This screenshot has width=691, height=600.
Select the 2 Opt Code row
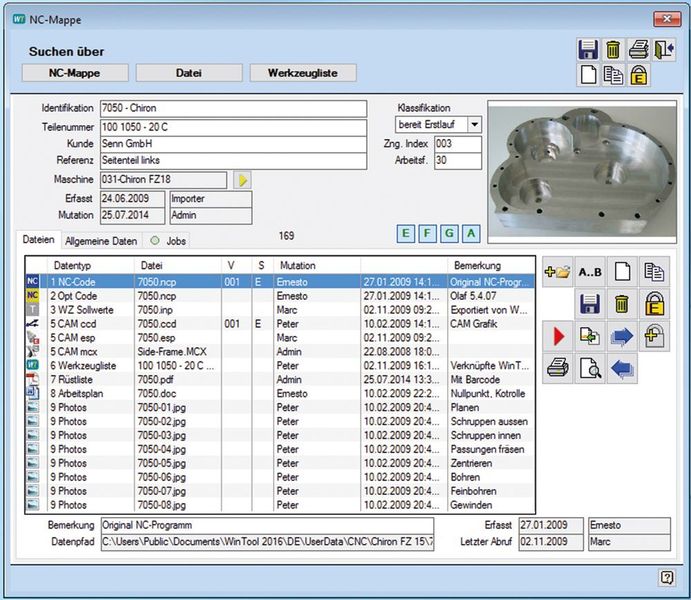(280, 296)
